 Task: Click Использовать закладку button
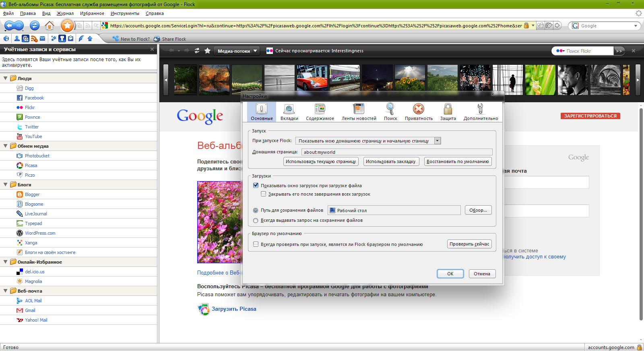(x=391, y=161)
